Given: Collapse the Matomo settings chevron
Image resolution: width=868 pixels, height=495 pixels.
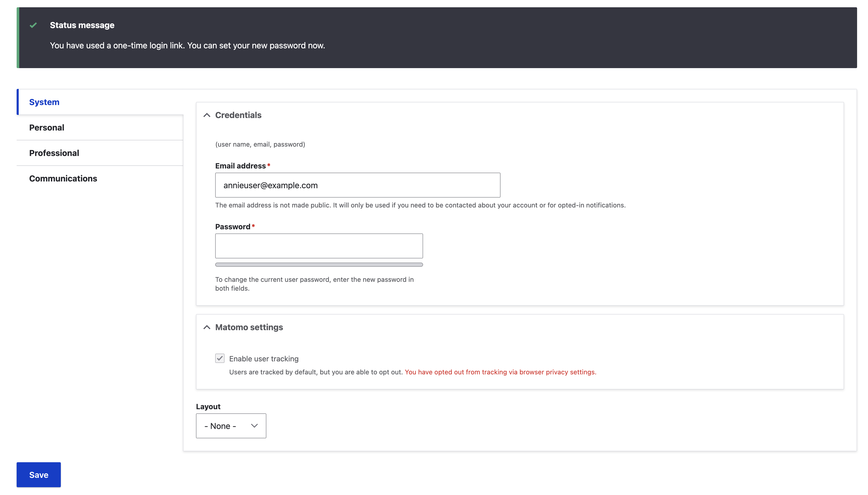Looking at the screenshot, I should [x=207, y=327].
